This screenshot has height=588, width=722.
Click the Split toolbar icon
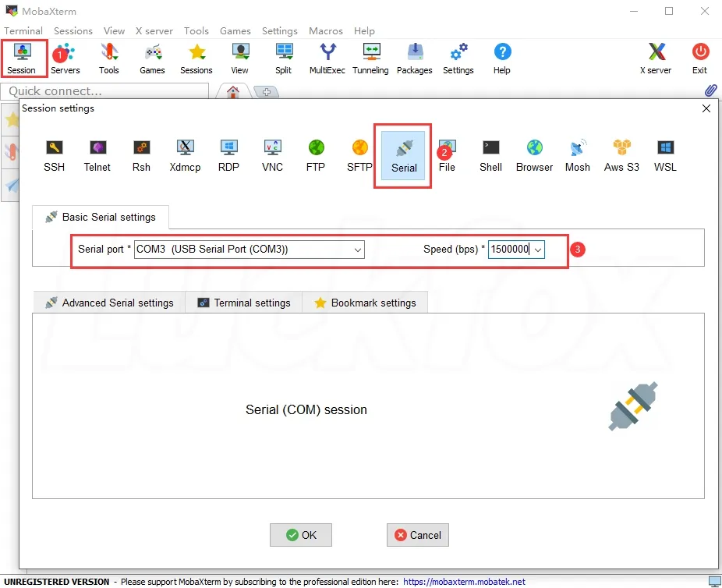coord(284,58)
